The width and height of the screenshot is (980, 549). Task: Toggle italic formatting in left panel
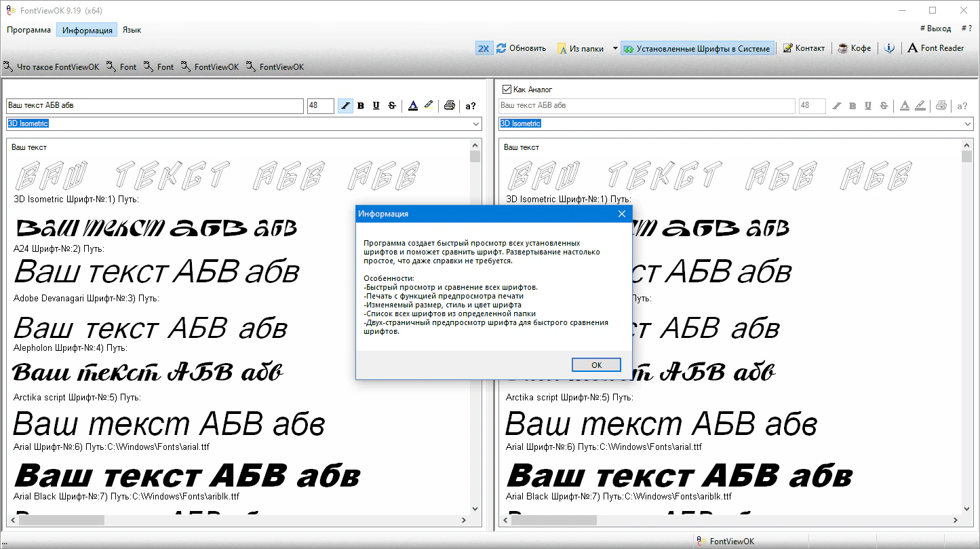tap(346, 106)
